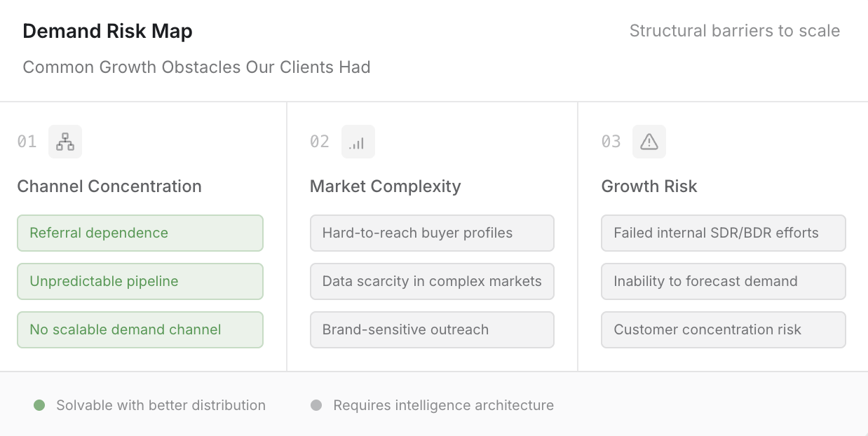
Task: Click Solvable with better distribution legend
Action: (x=161, y=405)
